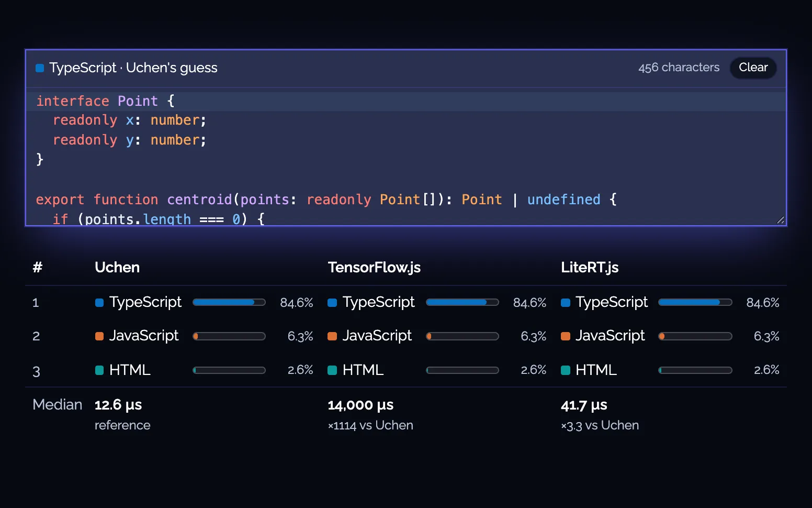
Task: Click 'export function centroid' code line
Action: click(x=326, y=200)
